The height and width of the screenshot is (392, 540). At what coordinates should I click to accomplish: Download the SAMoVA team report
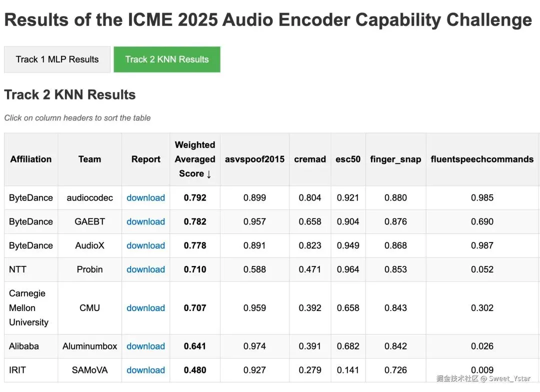(145, 370)
